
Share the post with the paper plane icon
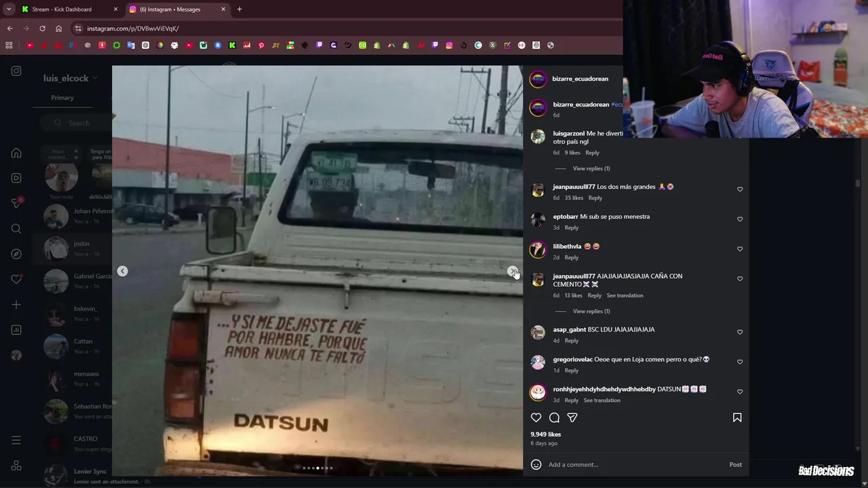point(572,418)
